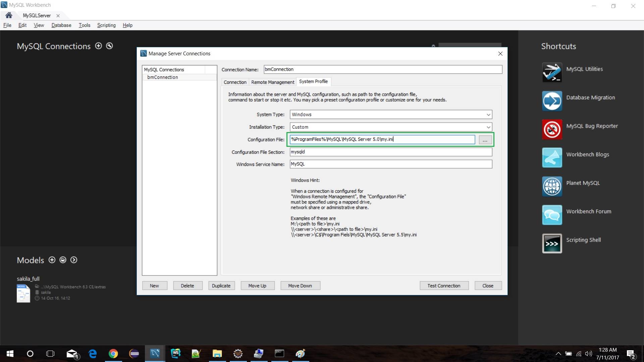Launch Google Chrome from taskbar
644x362 pixels.
click(113, 354)
